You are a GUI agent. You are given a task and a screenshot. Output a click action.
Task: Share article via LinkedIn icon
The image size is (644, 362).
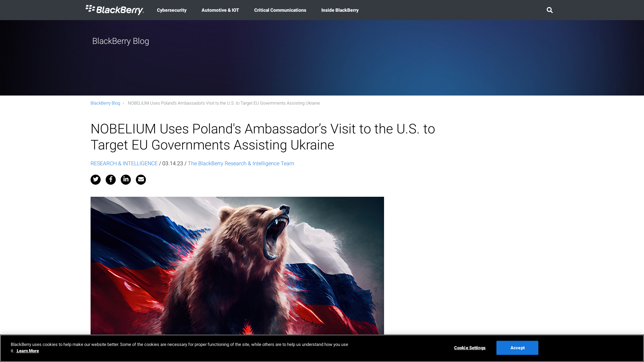click(126, 179)
